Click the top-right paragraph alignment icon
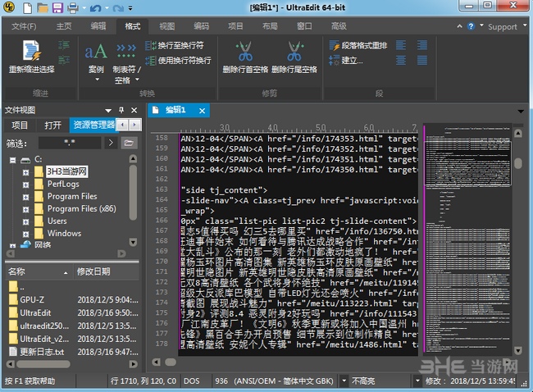The height and width of the screenshot is (392, 533). [422, 45]
